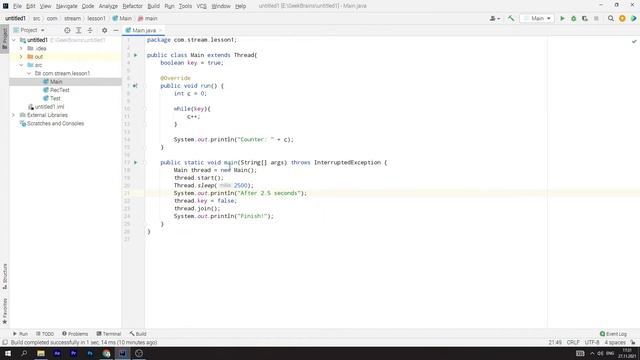Open the Navigate menu
This screenshot has width=640, height=360.
67,6
